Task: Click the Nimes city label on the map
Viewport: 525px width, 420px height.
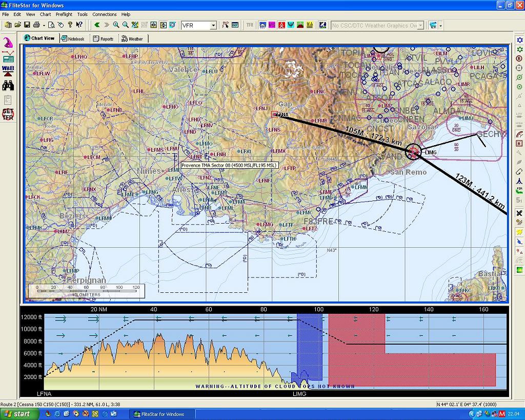Action: (x=149, y=171)
